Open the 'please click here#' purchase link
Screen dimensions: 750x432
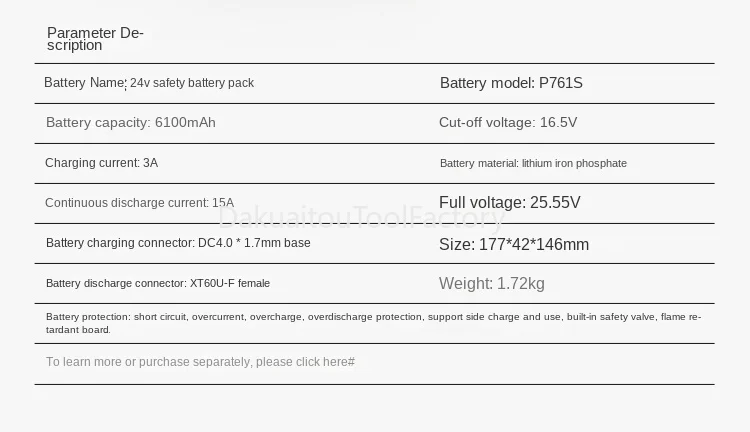tap(305, 362)
